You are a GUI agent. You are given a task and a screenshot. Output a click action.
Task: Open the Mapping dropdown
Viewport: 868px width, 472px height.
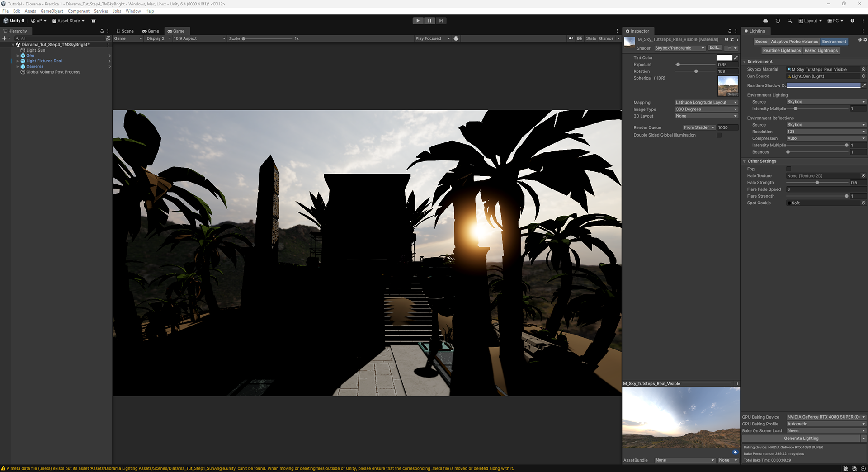pyautogui.click(x=706, y=103)
